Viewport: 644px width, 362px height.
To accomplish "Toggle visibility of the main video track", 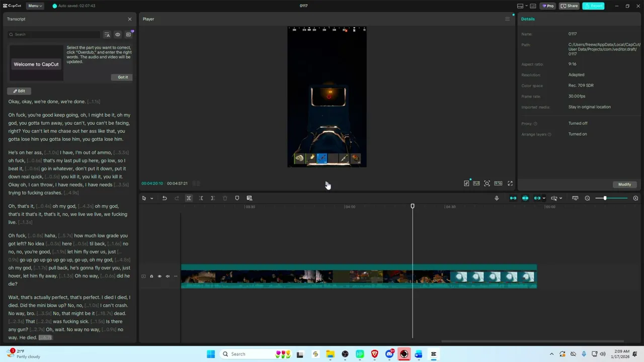I will click(159, 276).
